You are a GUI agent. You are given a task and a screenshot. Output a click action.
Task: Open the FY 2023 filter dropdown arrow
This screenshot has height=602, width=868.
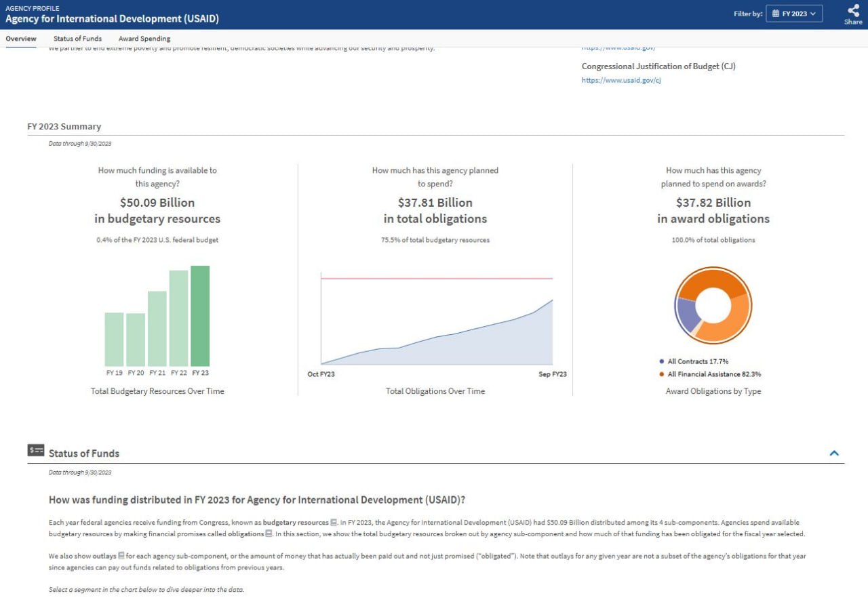pyautogui.click(x=813, y=14)
